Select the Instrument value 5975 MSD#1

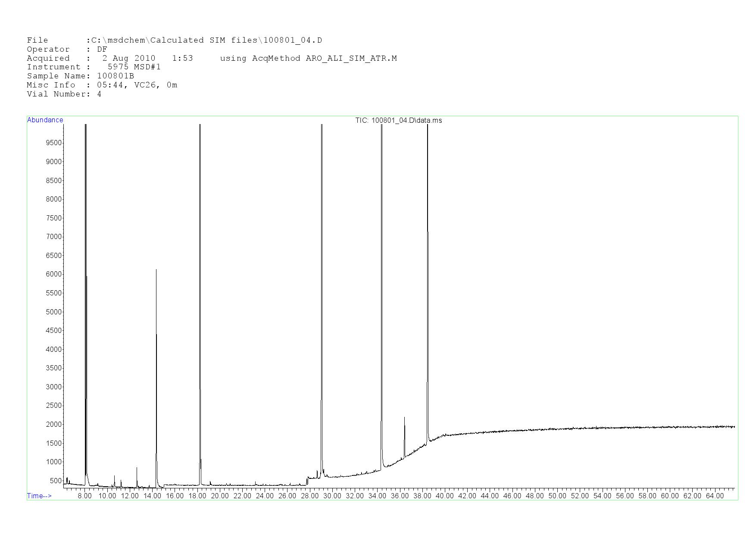134,67
